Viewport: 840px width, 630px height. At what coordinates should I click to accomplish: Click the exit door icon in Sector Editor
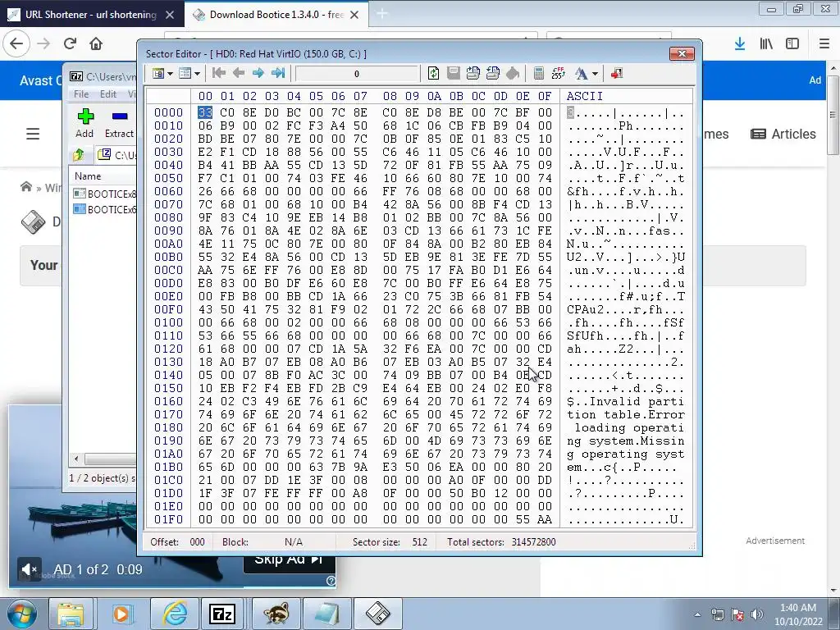tap(617, 73)
